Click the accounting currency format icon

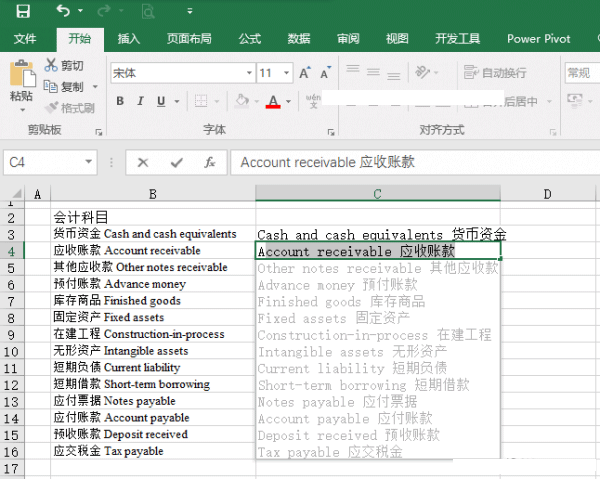[x=575, y=100]
